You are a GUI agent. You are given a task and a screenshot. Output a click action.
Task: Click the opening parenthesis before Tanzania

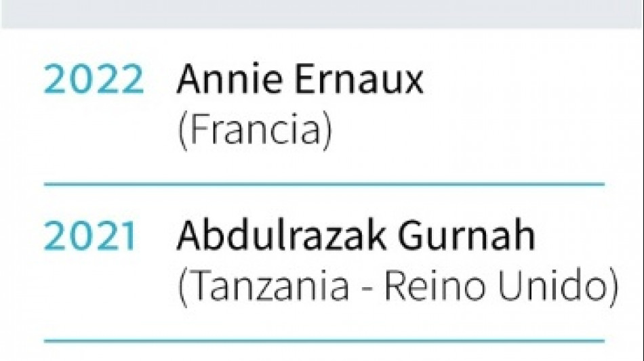click(x=182, y=289)
